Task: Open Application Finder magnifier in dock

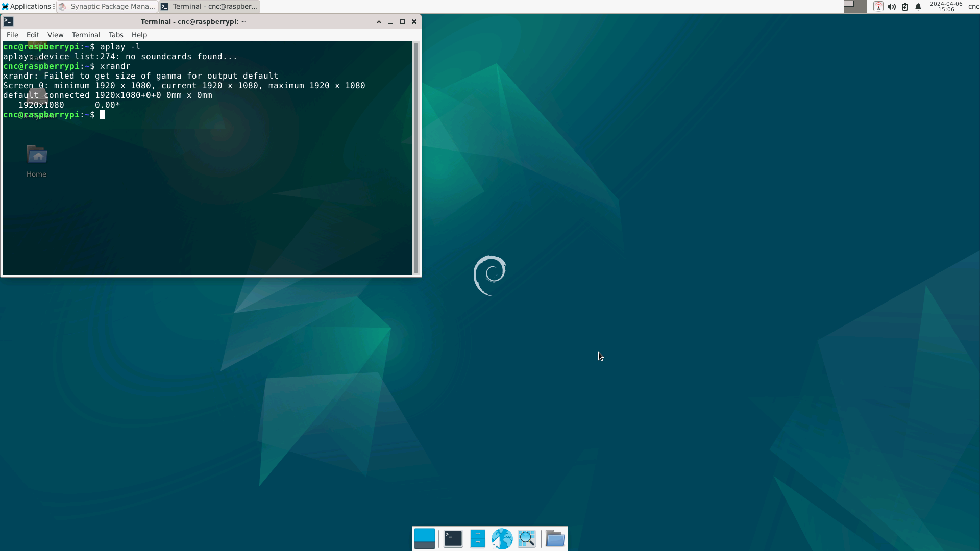Action: pyautogui.click(x=527, y=539)
